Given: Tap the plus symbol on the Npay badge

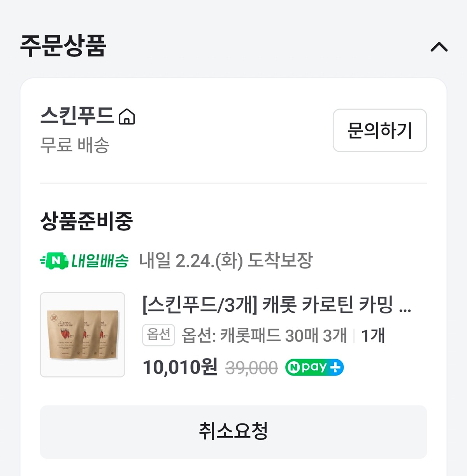Looking at the screenshot, I should coord(335,367).
